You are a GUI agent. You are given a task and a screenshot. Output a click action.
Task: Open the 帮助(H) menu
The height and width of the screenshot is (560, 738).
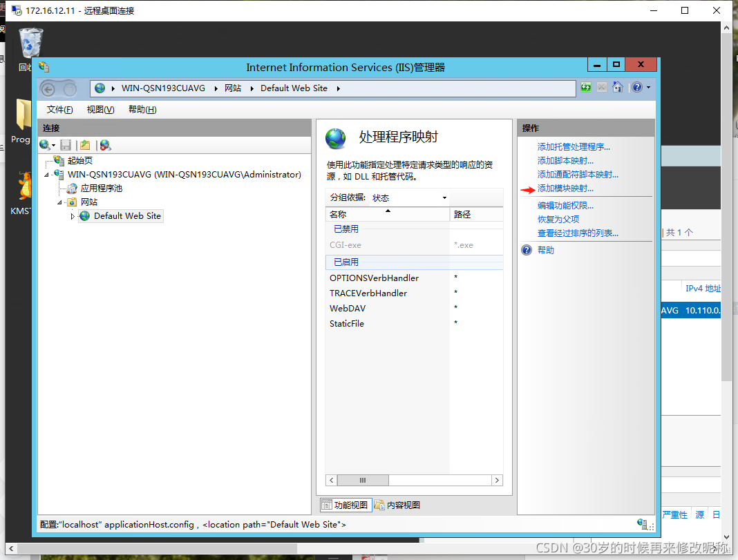click(x=142, y=110)
